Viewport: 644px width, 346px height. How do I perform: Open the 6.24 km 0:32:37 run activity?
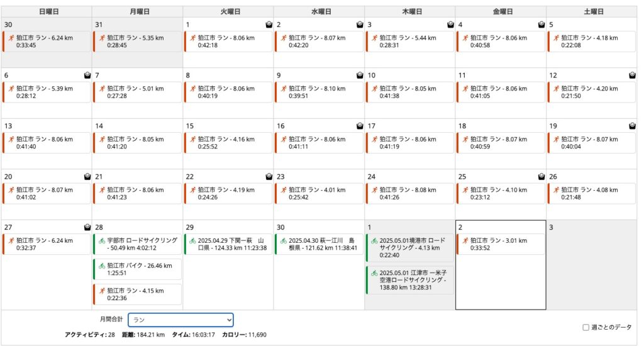pos(47,244)
